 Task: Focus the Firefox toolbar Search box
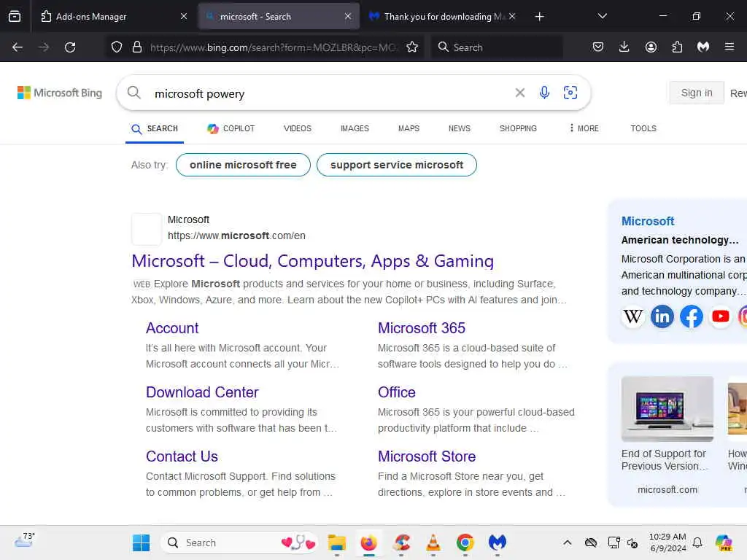click(497, 47)
